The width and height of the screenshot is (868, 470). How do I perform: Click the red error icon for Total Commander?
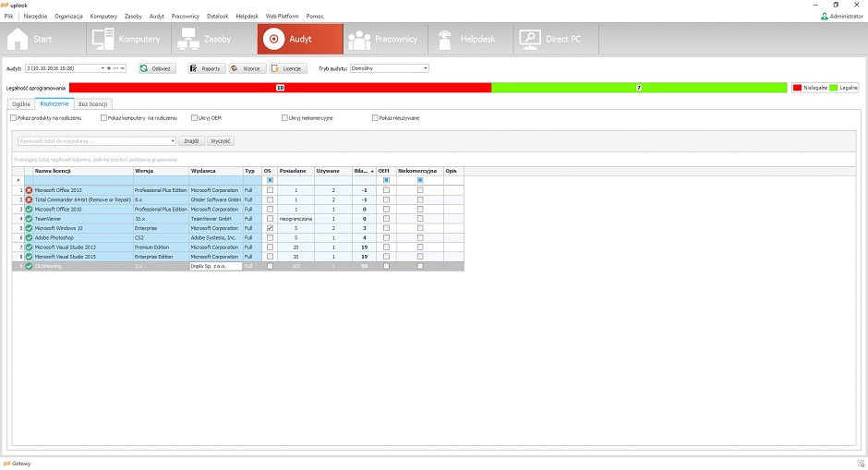29,199
